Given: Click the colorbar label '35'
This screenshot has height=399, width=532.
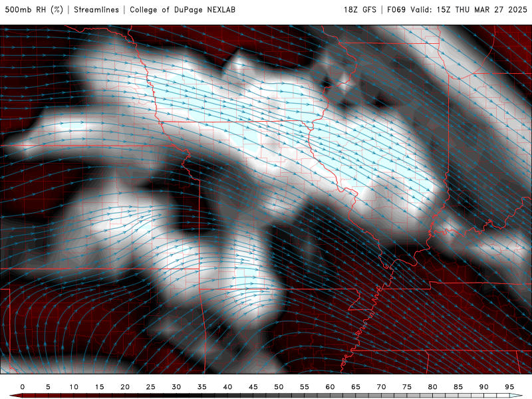Looking at the screenshot, I should pyautogui.click(x=201, y=387).
